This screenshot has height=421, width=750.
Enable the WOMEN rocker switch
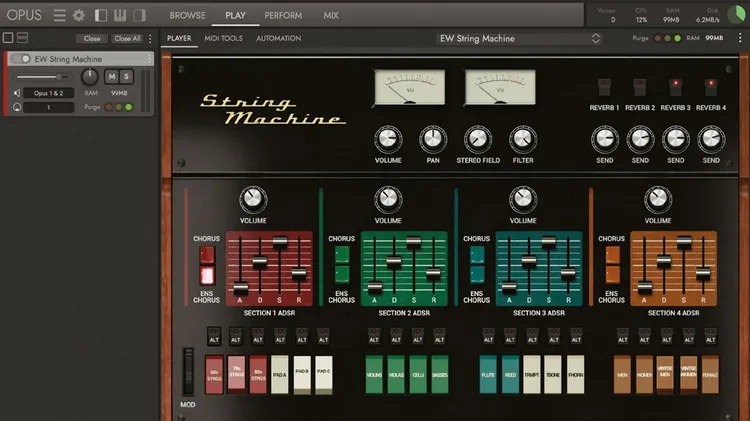click(x=644, y=375)
